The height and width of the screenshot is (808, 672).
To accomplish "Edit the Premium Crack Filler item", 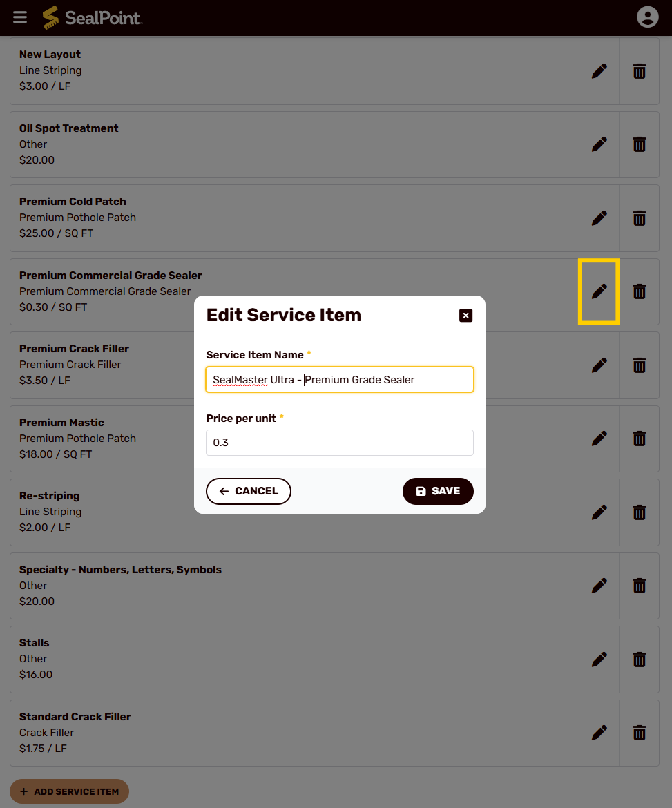I will point(599,365).
